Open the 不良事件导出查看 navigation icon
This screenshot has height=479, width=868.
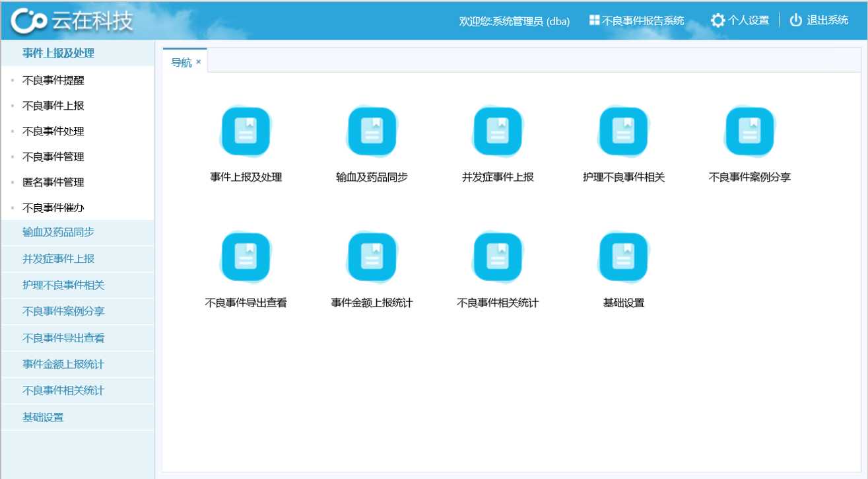246,257
